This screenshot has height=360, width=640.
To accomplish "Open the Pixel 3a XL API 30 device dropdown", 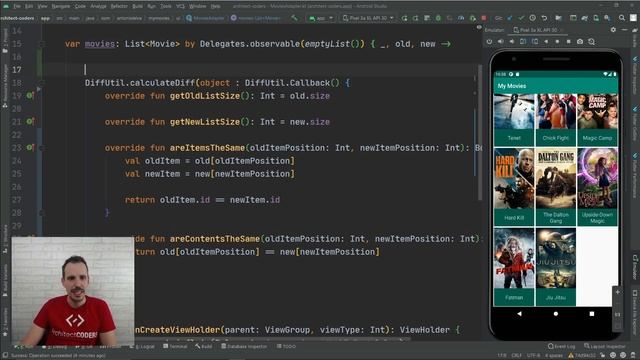I will coord(368,18).
